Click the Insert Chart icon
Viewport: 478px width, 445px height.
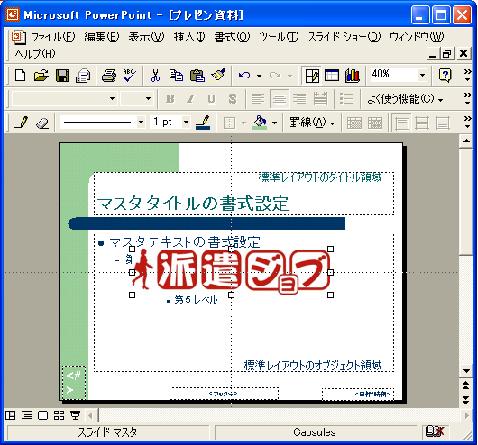click(352, 76)
